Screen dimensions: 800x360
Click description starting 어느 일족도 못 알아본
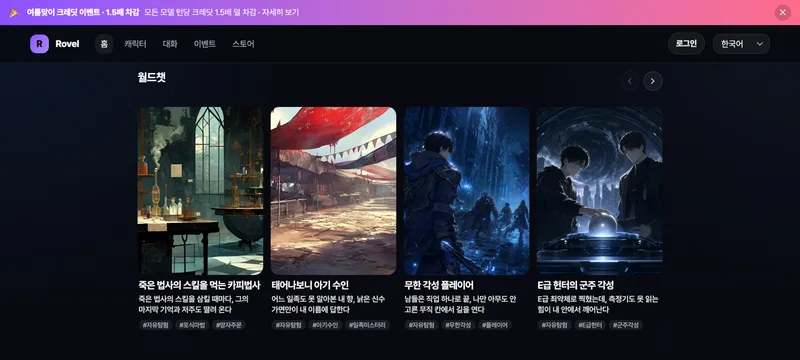point(329,304)
